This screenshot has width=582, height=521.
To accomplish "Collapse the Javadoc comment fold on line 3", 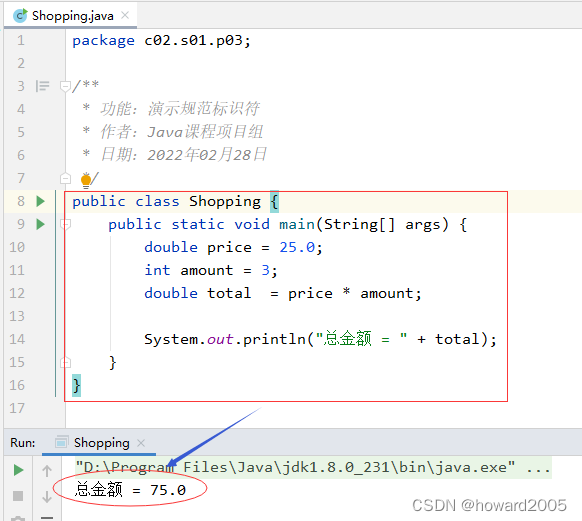I will click(x=65, y=86).
